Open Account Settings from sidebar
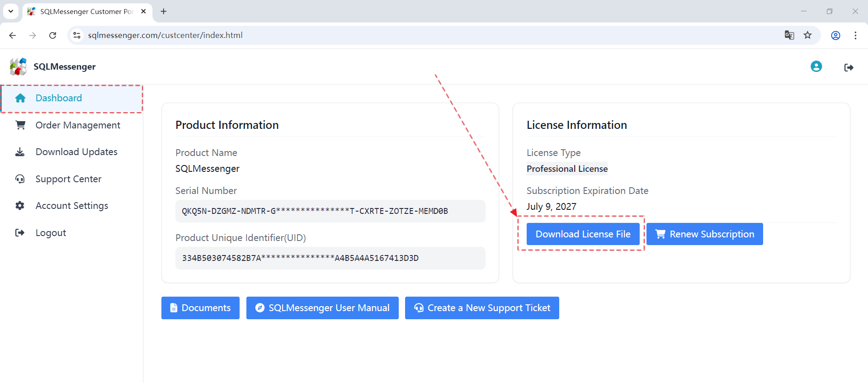The height and width of the screenshot is (383, 868). click(x=72, y=206)
